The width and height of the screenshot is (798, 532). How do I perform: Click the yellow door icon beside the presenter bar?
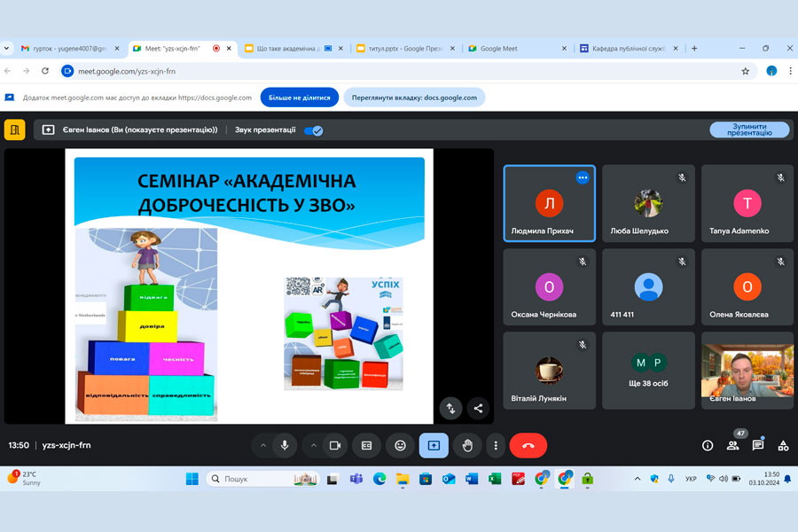click(15, 129)
